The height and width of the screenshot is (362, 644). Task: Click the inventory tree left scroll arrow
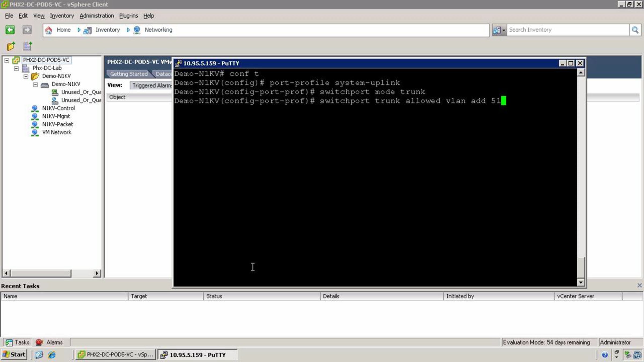6,273
